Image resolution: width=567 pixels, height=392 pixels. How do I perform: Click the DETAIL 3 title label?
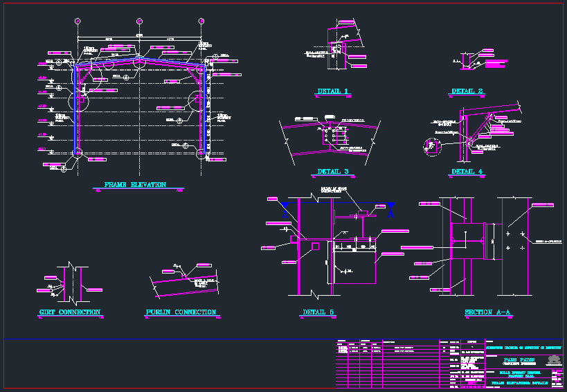[x=332, y=172]
